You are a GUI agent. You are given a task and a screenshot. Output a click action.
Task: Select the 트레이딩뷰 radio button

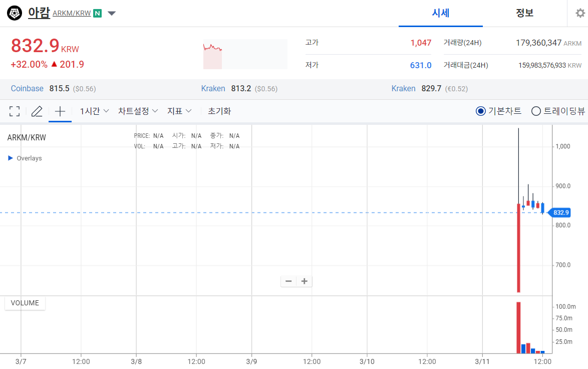click(536, 111)
